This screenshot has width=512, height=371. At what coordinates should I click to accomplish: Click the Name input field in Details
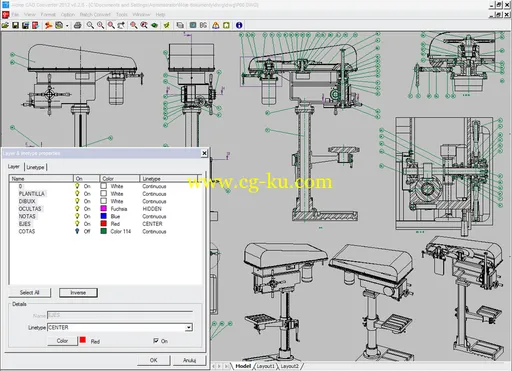click(x=120, y=315)
